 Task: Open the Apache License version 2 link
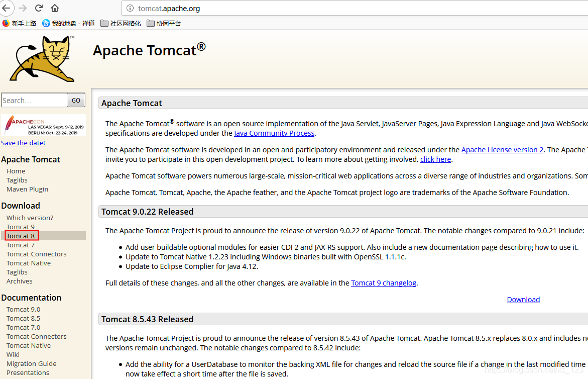point(502,150)
